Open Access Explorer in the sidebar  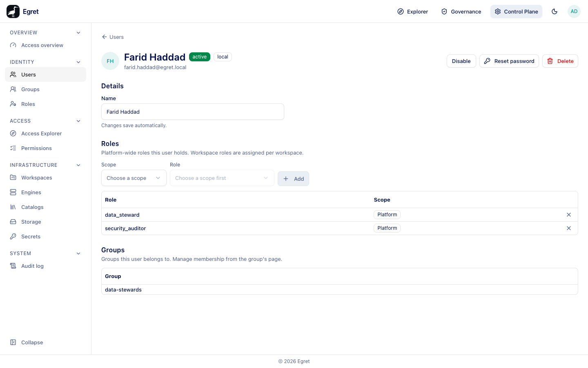(45, 133)
